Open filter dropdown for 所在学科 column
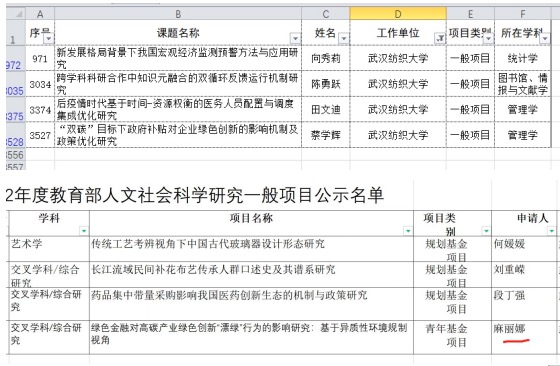560x366 pixels. pos(545,38)
